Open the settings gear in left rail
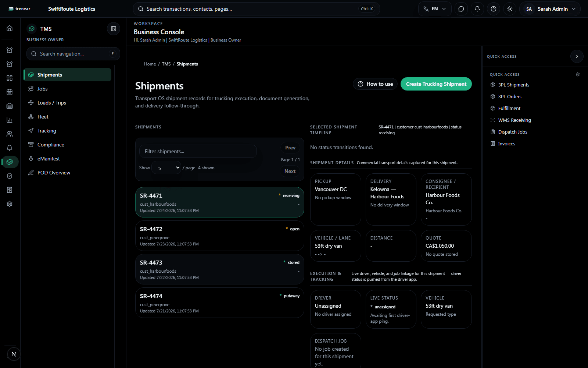Image resolution: width=588 pixels, height=368 pixels. click(10, 204)
